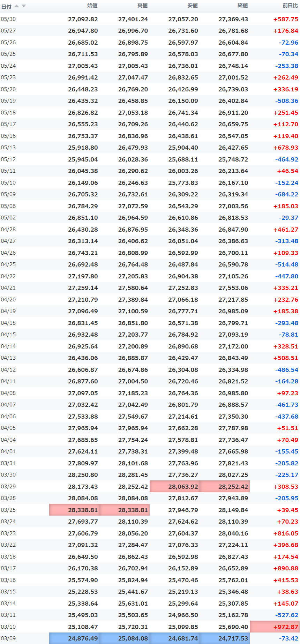Viewport: 300px width, 644px height.
Task: Click the opening value 26,947.80
Action: tap(83, 31)
